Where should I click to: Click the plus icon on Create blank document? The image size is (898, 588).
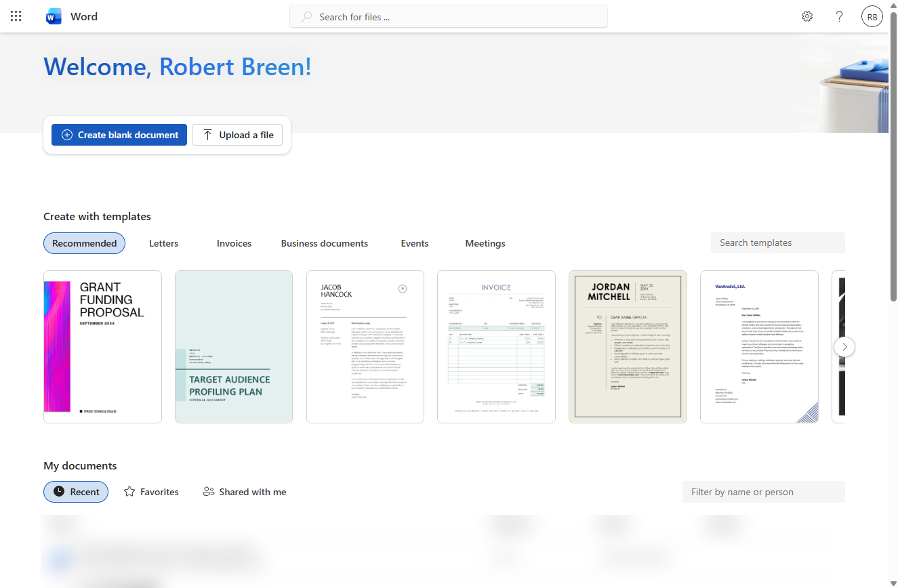pyautogui.click(x=67, y=135)
